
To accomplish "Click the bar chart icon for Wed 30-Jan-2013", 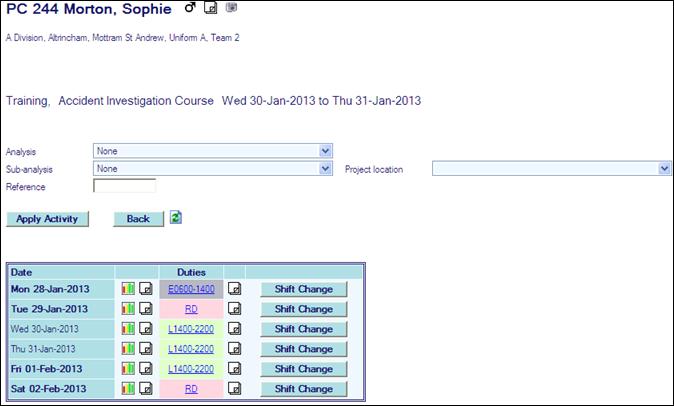I will pos(128,329).
